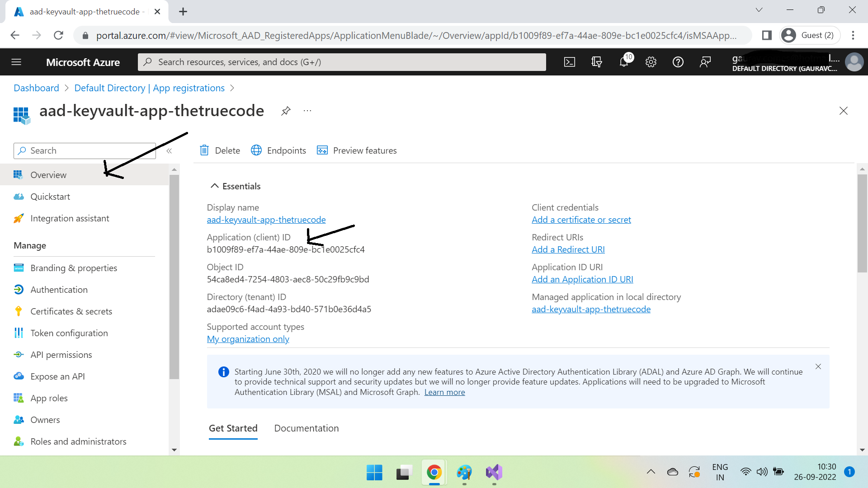Focus the side menu Search box
The height and width of the screenshot is (488, 868).
(85, 151)
